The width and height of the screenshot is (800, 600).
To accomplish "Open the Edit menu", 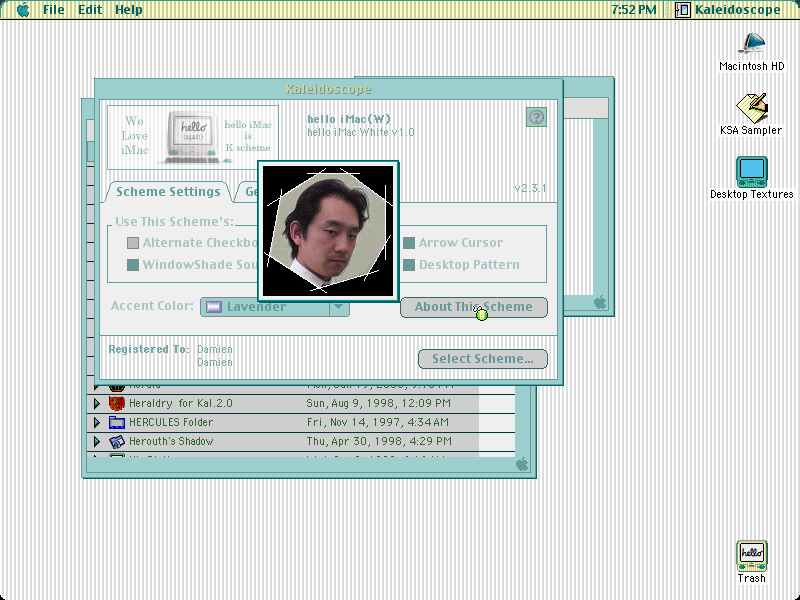I will pyautogui.click(x=90, y=10).
